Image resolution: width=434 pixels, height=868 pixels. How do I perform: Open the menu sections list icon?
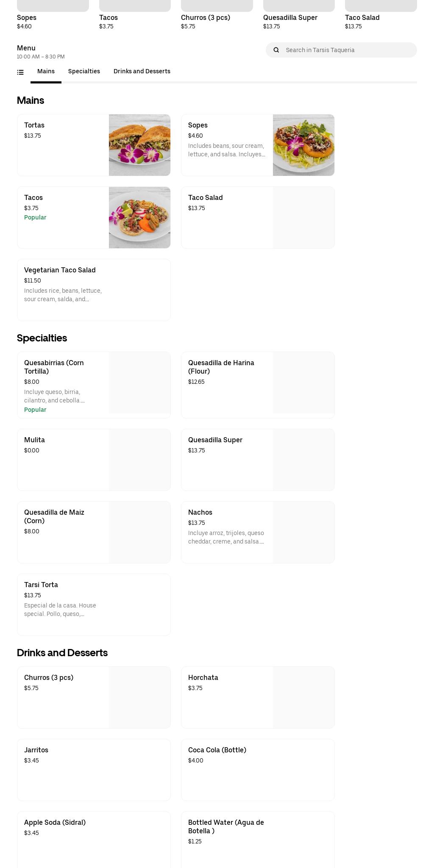click(20, 72)
